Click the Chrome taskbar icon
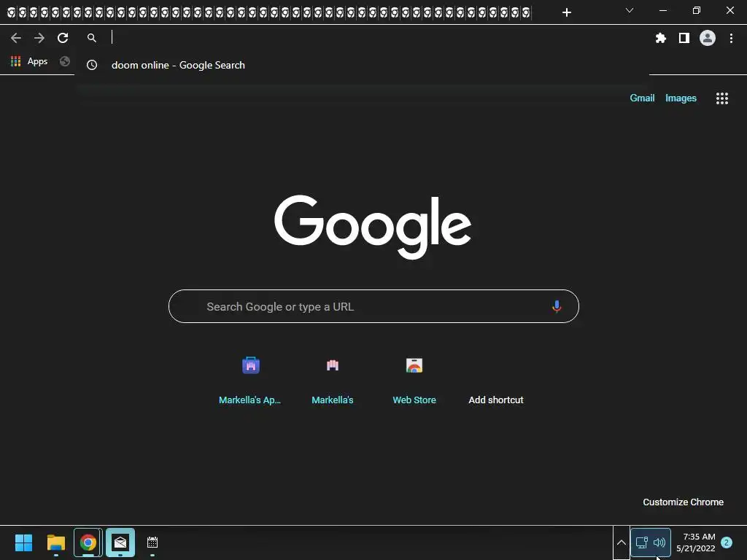This screenshot has width=747, height=560. pos(88,542)
